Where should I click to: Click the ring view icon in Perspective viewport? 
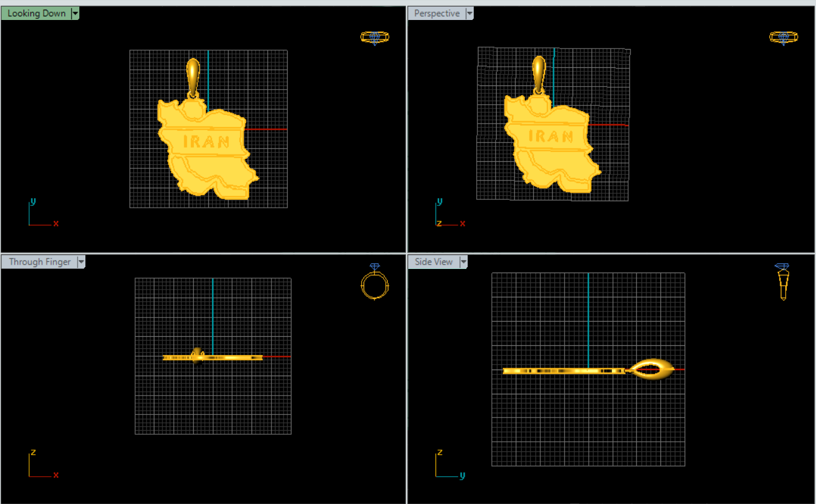click(x=783, y=38)
